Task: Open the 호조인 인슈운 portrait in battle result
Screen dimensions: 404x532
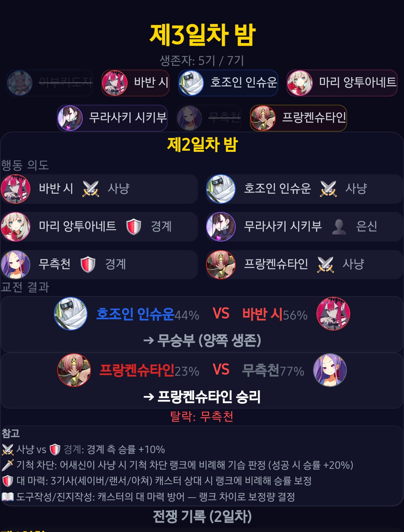Action: [71, 314]
